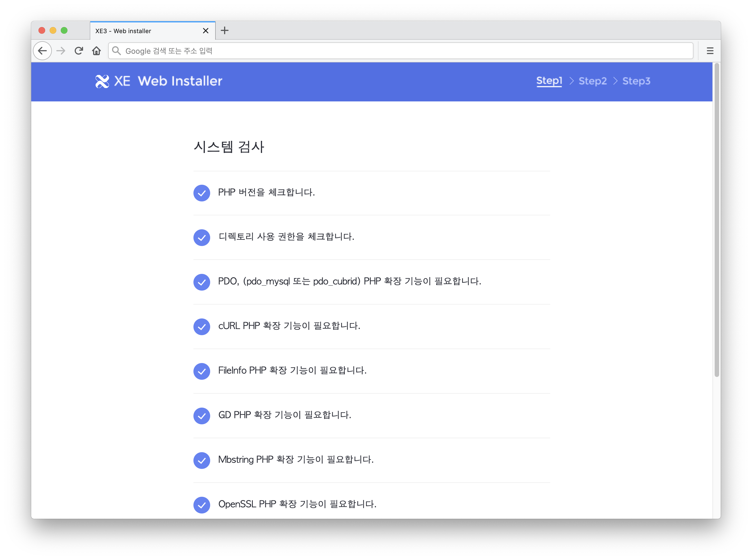
Task: Click the XE Web Installer title text
Action: tap(168, 81)
